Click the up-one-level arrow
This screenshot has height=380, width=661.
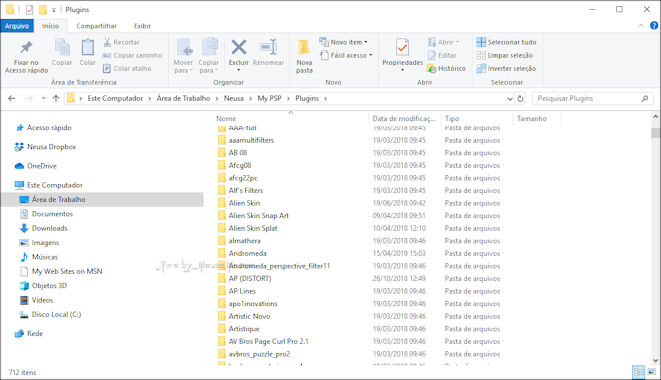click(56, 98)
